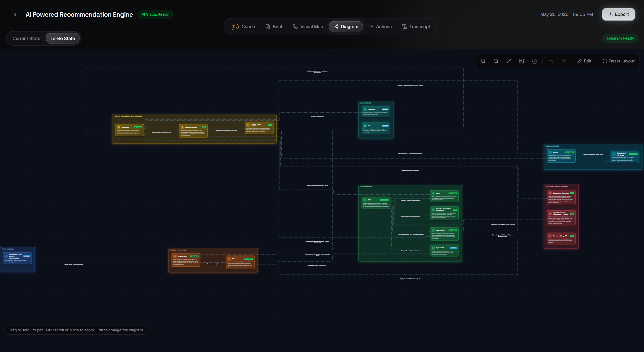Click the Terraform / Argo CD node icon
This screenshot has height=352, width=644.
[550, 236]
